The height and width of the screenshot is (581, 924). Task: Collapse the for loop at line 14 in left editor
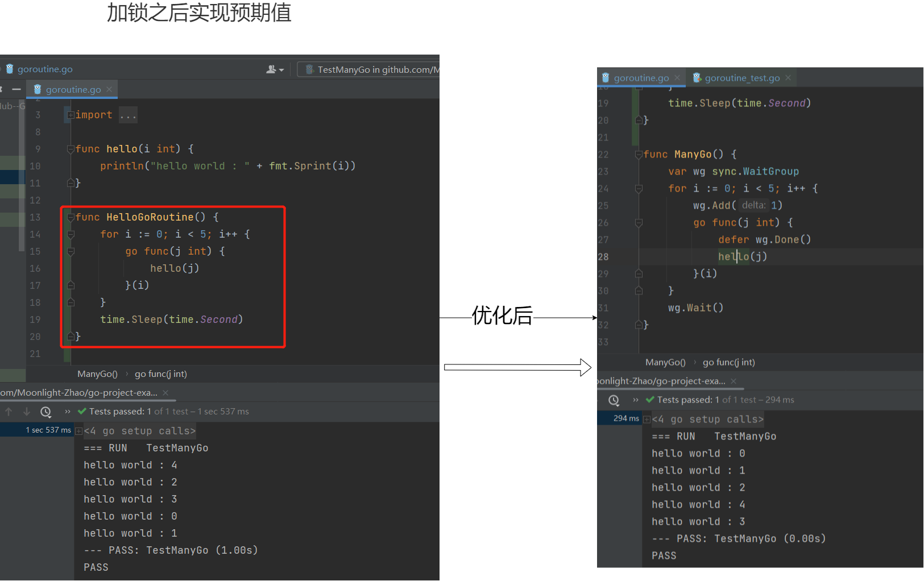[71, 234]
